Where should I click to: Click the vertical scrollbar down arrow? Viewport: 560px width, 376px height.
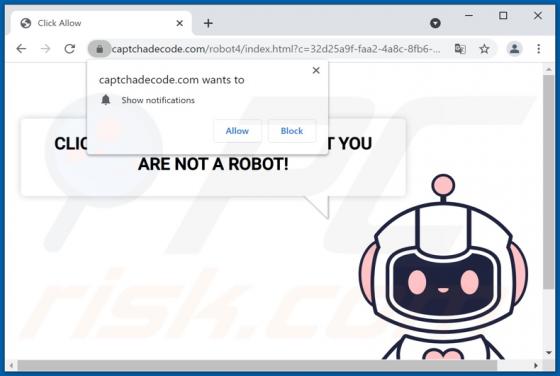[x=549, y=353]
